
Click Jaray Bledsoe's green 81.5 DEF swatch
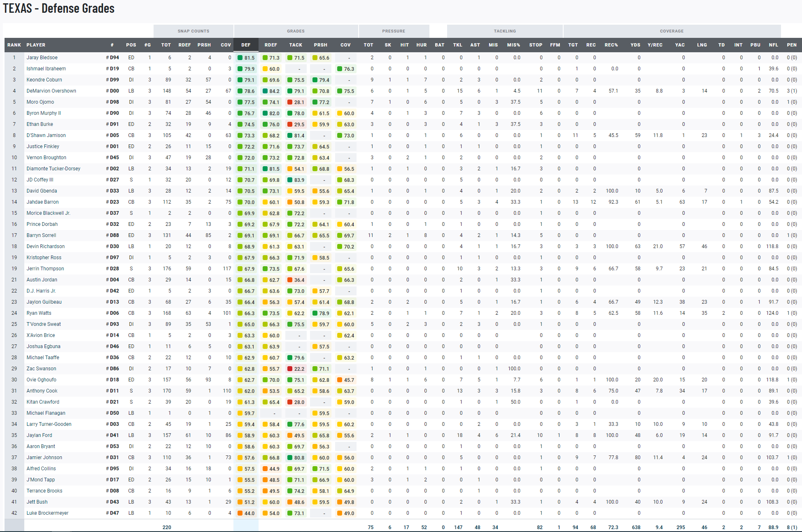tap(240, 58)
